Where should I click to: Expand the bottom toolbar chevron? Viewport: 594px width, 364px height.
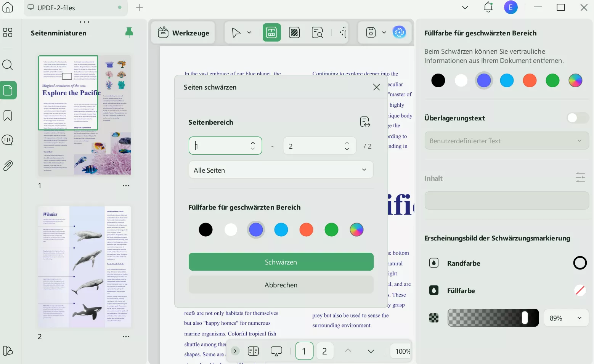(x=235, y=351)
